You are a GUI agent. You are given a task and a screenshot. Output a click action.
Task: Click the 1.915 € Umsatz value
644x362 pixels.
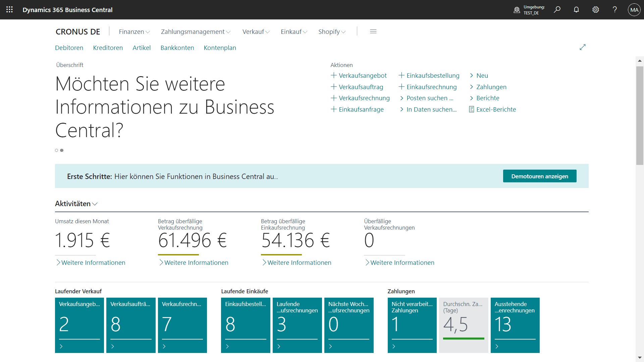click(x=83, y=240)
